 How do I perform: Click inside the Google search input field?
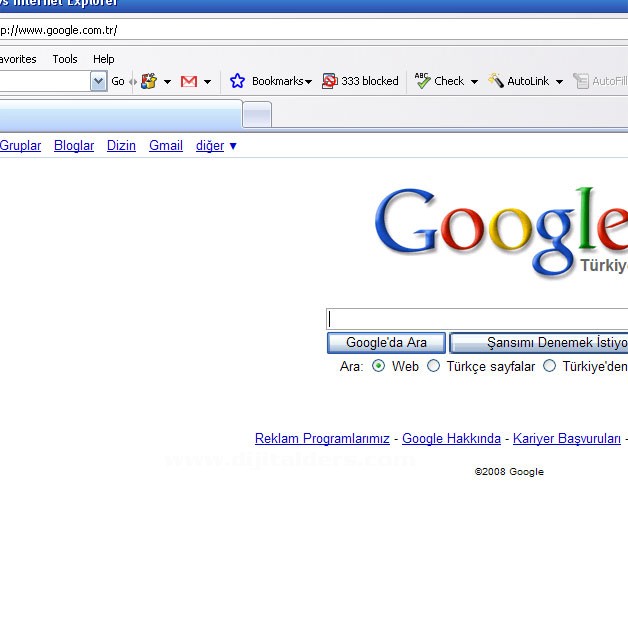[x=477, y=319]
